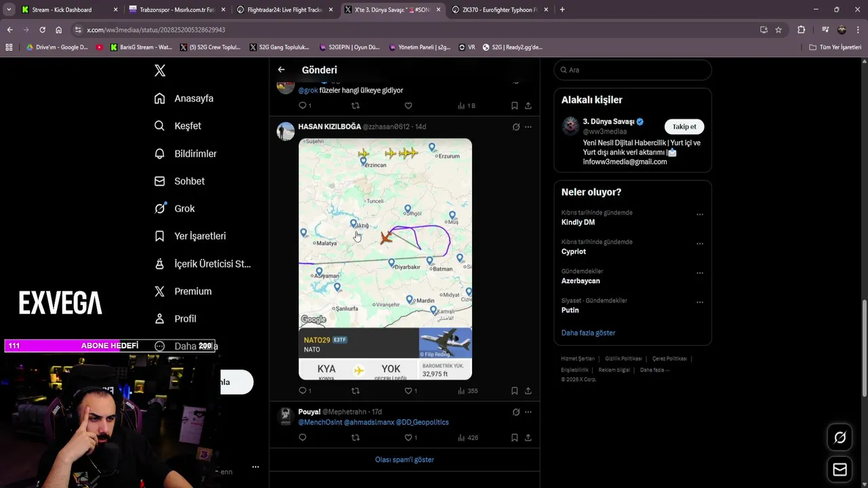Bookmark Hasan Kızılboğa's post
The image size is (868, 488).
(515, 391)
